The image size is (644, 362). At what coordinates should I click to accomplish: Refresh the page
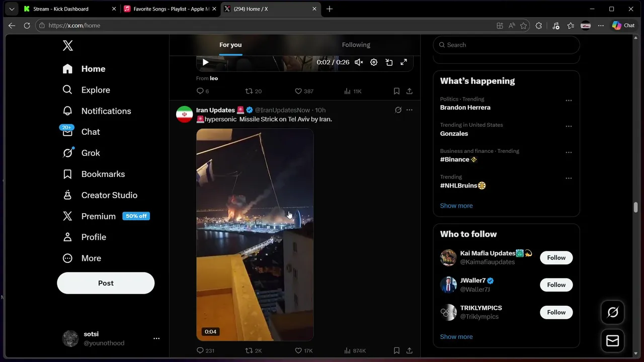click(x=27, y=26)
